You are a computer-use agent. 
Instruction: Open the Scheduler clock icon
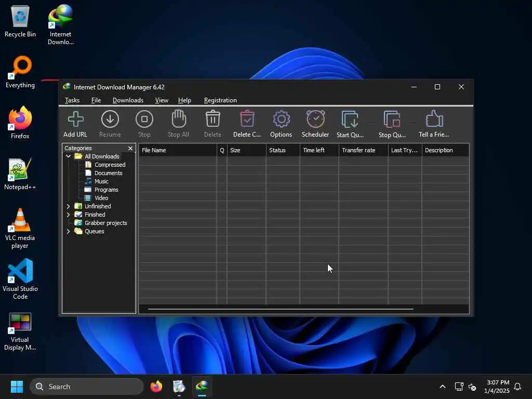315,119
